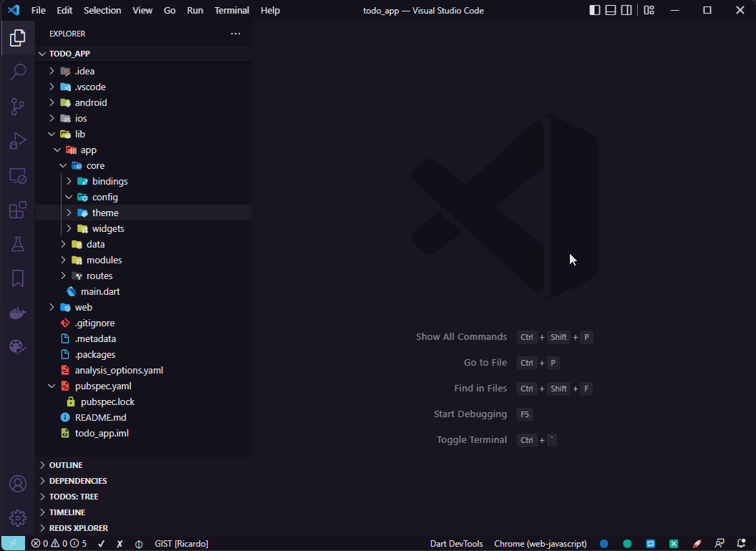
Task: Click GIST [Ricardo] in status bar
Action: [x=181, y=543]
